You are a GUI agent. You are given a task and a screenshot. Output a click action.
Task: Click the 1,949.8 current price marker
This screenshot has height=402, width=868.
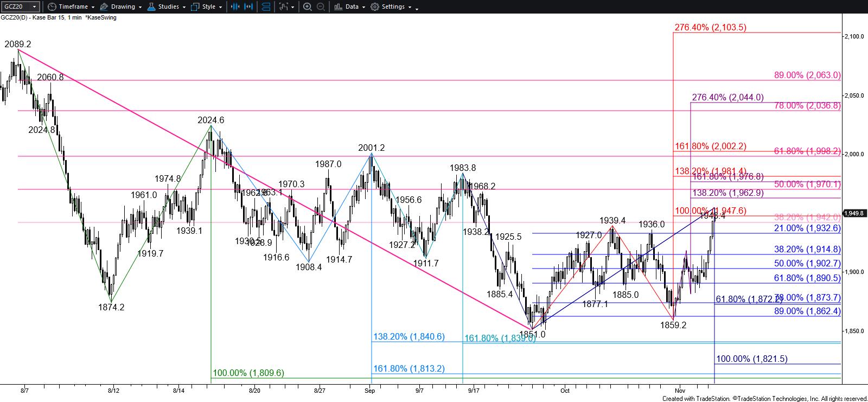point(854,213)
